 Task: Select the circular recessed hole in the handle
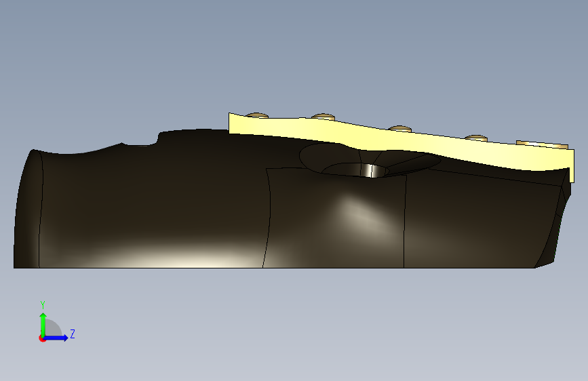[x=355, y=170]
